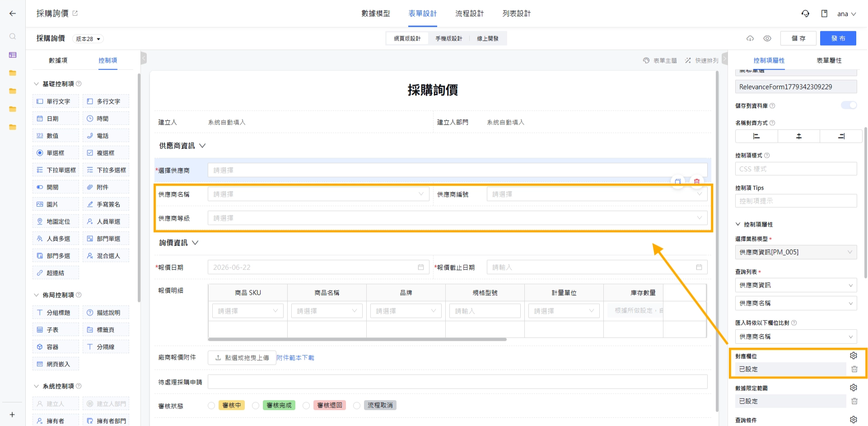Switch to 數據模型 tab

point(376,14)
